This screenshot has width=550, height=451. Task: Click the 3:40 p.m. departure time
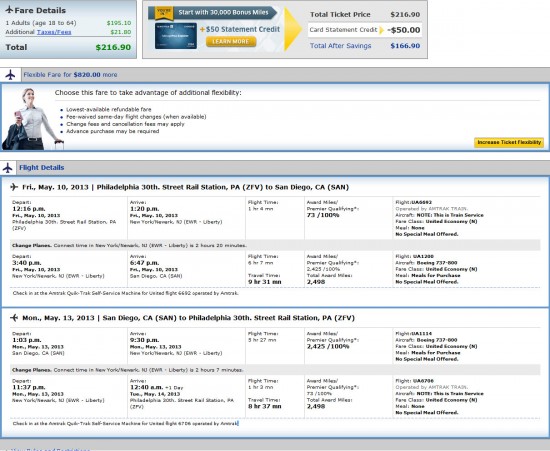click(27, 263)
